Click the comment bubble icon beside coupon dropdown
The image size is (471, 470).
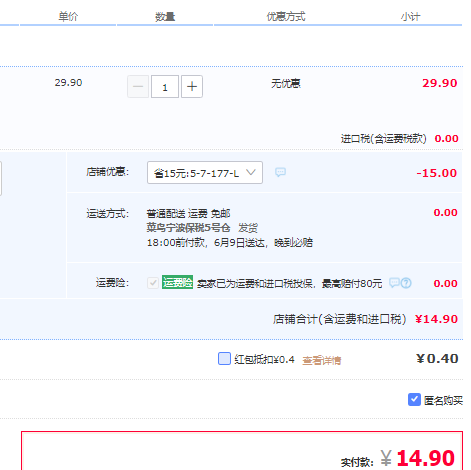coord(280,172)
